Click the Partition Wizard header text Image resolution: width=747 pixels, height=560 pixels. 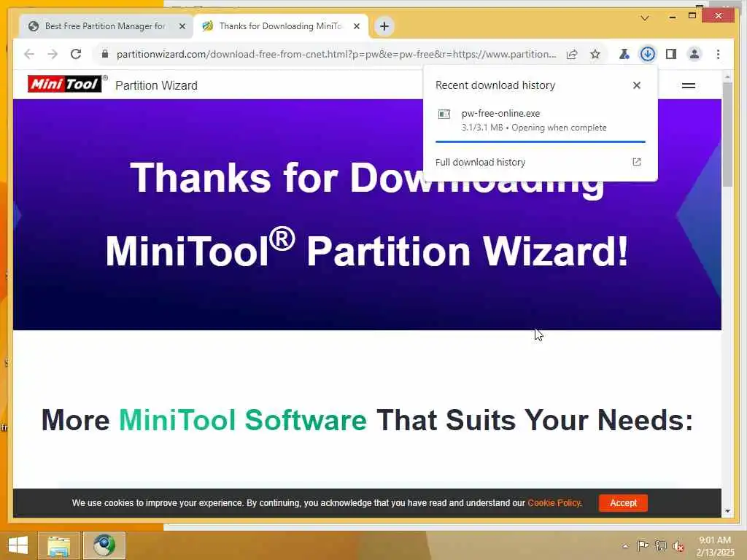(156, 85)
